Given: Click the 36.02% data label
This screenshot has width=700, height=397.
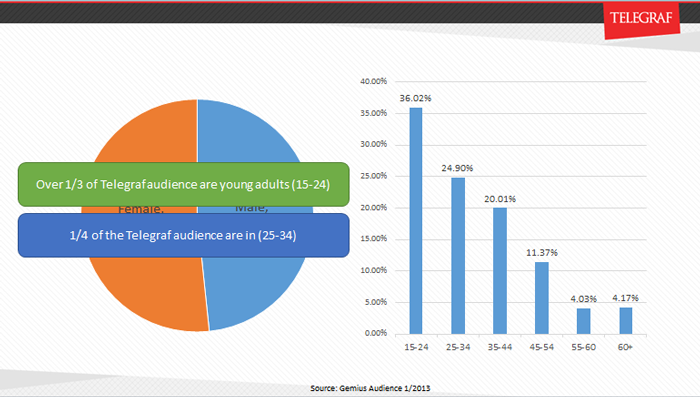Looking at the screenshot, I should click(x=415, y=98).
